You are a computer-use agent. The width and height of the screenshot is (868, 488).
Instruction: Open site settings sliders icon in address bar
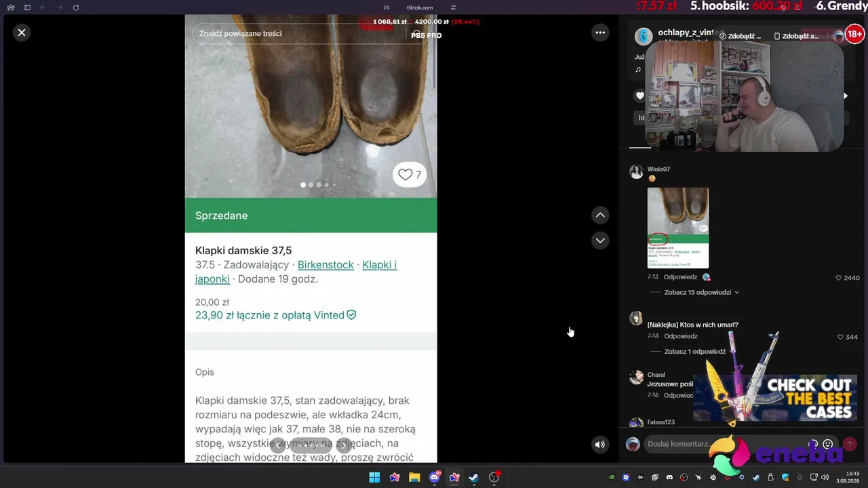coord(454,7)
